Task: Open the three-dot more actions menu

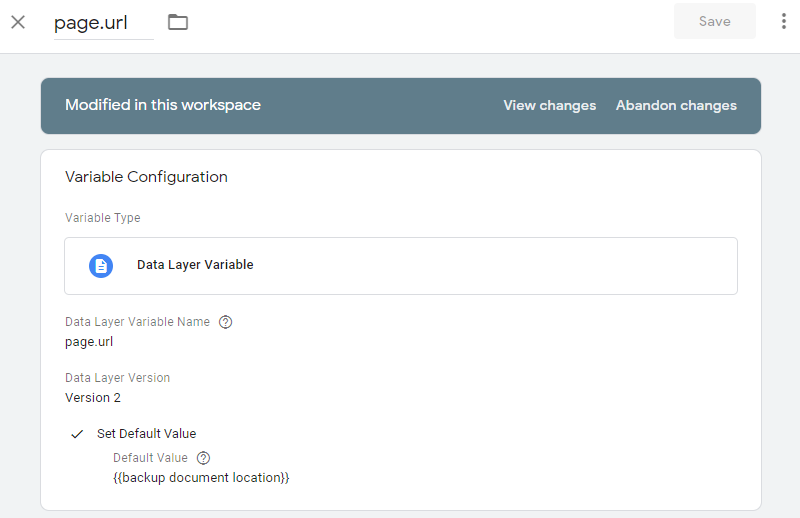Action: click(782, 21)
